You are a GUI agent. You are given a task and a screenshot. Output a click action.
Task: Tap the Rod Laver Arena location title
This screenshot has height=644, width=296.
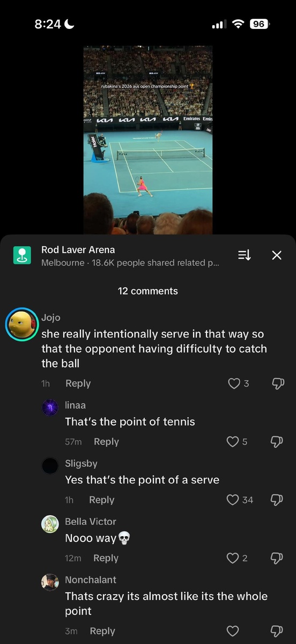pos(78,250)
